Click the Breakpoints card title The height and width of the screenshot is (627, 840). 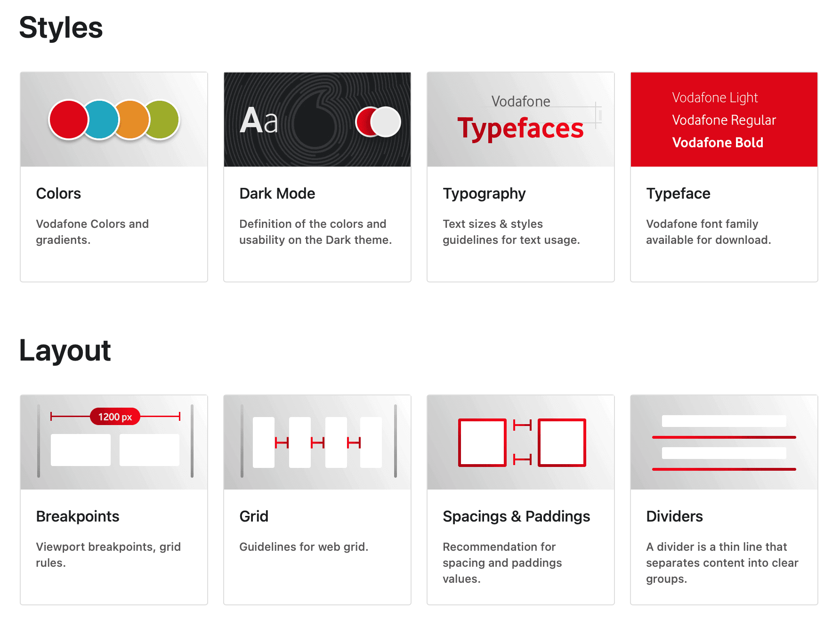tap(78, 517)
